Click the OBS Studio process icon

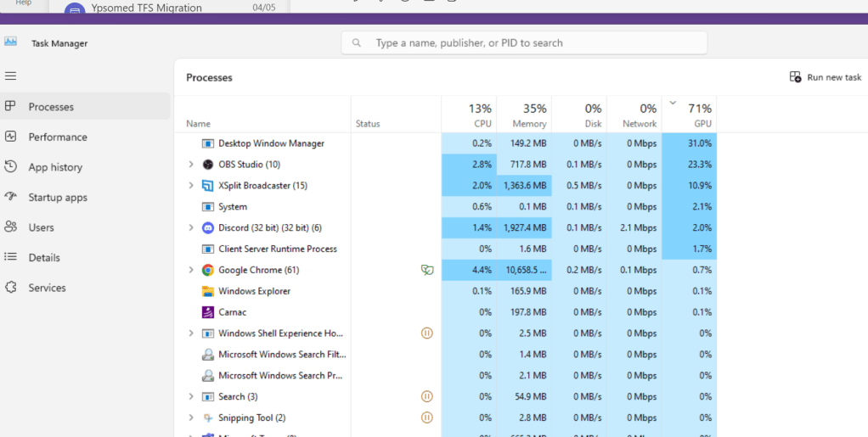pyautogui.click(x=207, y=165)
